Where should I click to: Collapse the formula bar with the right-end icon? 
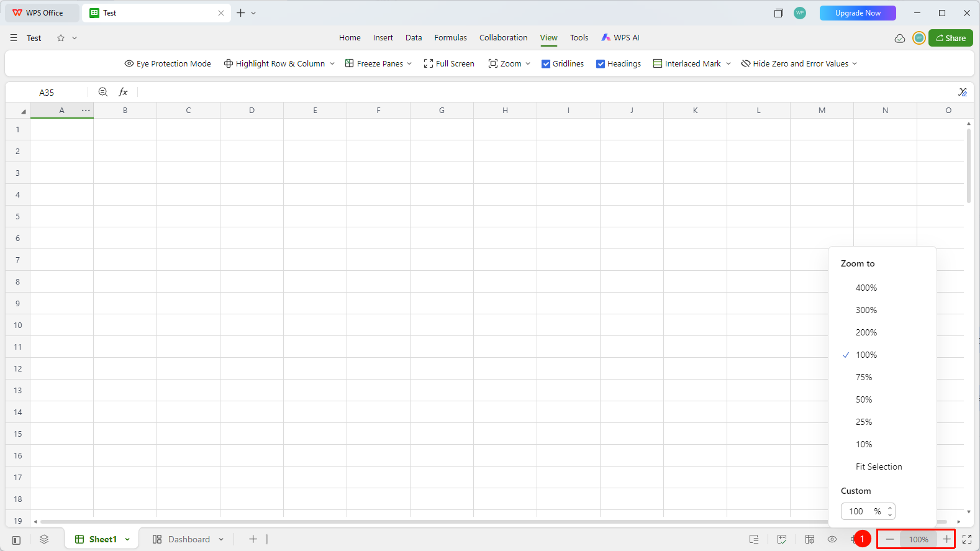[963, 92]
